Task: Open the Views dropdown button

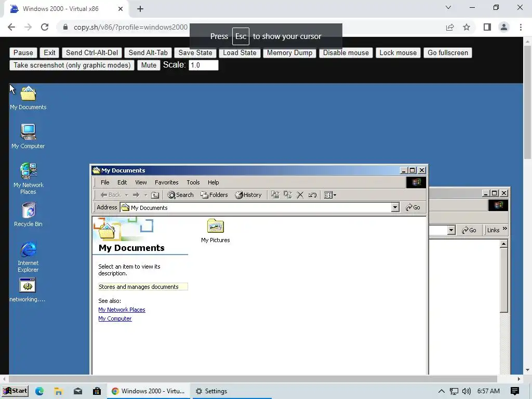Action: [330, 195]
